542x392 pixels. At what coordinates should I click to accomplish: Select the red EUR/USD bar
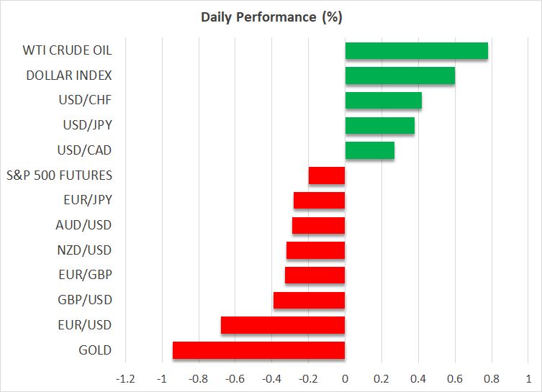[283, 325]
